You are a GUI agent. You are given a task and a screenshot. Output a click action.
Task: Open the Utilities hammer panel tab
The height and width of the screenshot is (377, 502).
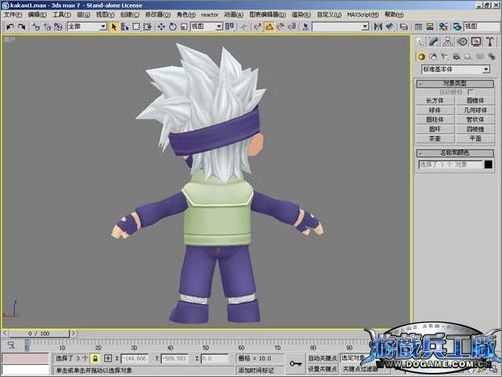tap(490, 42)
